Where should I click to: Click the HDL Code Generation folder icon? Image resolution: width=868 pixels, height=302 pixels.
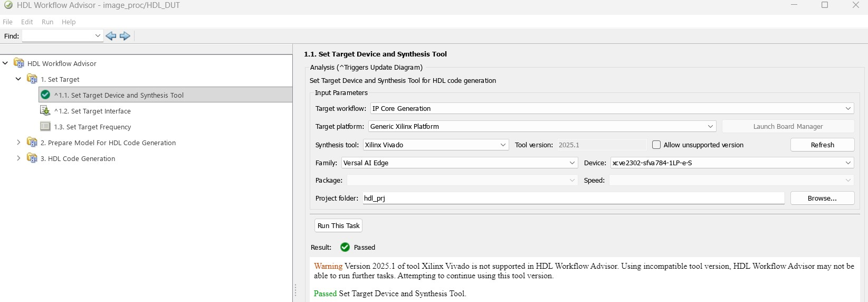[32, 158]
